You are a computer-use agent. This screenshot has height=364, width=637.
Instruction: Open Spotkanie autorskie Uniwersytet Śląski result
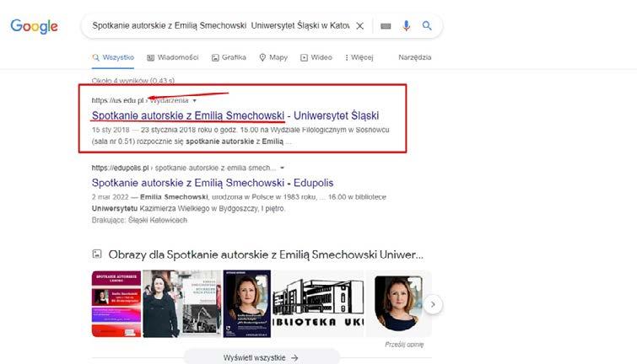pyautogui.click(x=235, y=115)
